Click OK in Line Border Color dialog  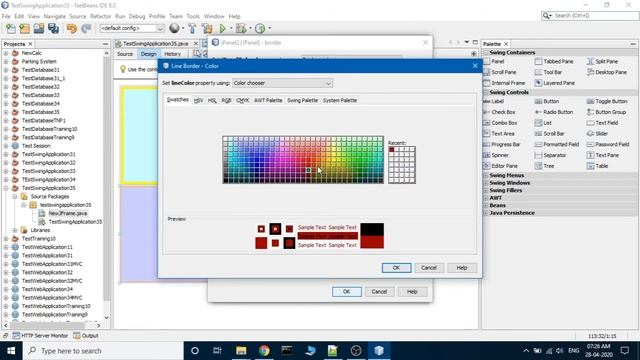point(396,268)
